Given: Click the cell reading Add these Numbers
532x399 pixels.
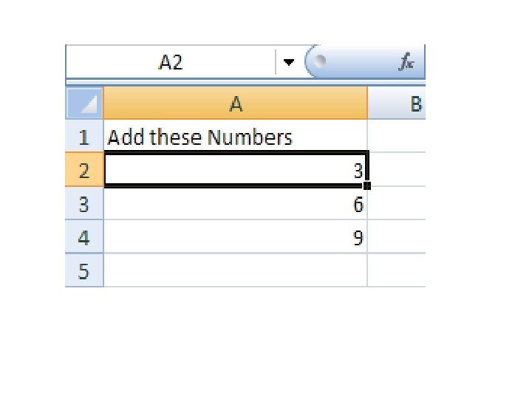Looking at the screenshot, I should coord(236,137).
